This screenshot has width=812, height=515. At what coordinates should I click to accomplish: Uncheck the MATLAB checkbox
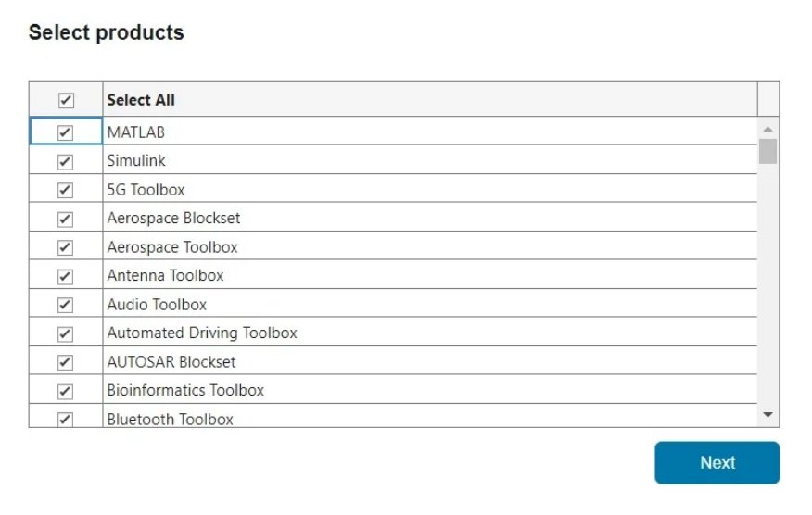65,132
